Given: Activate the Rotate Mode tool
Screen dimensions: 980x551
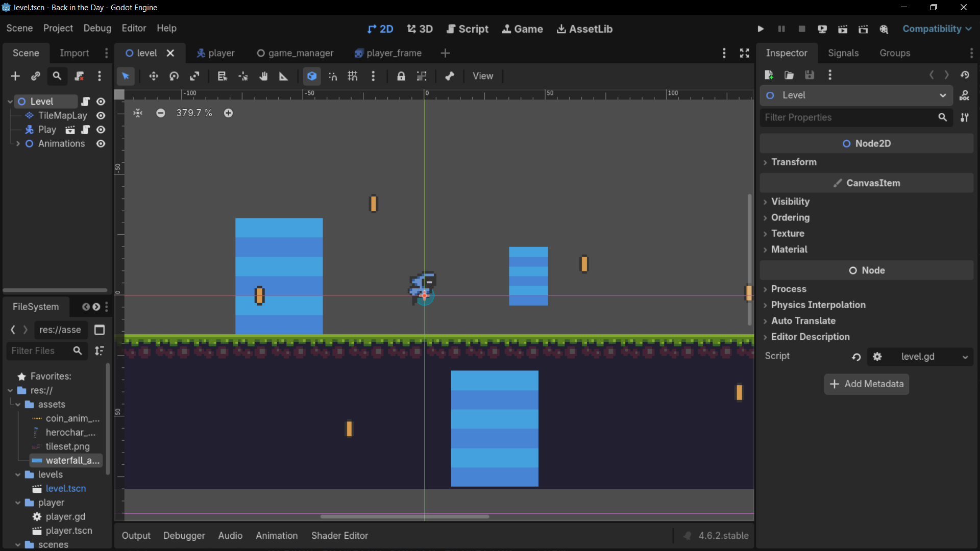Looking at the screenshot, I should pyautogui.click(x=174, y=76).
